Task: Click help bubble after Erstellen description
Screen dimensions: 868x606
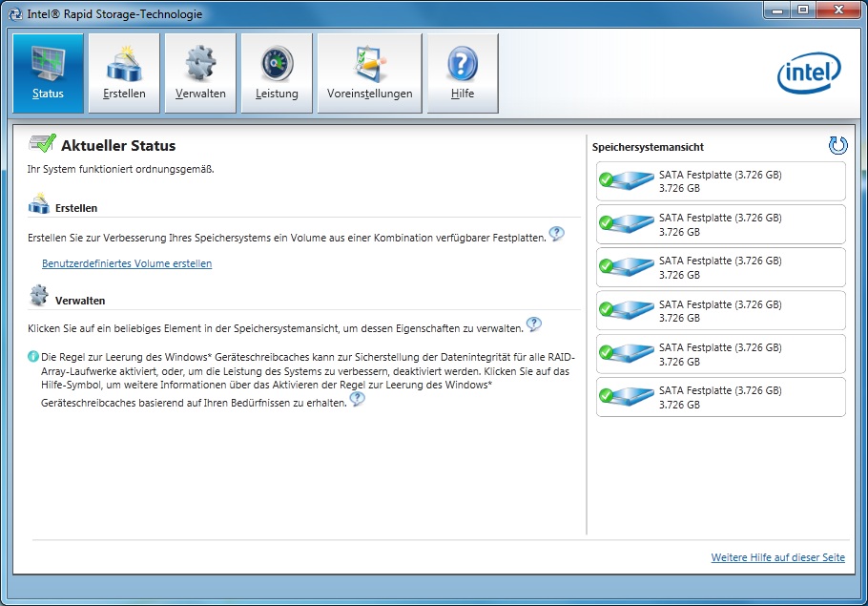Action: pos(557,234)
